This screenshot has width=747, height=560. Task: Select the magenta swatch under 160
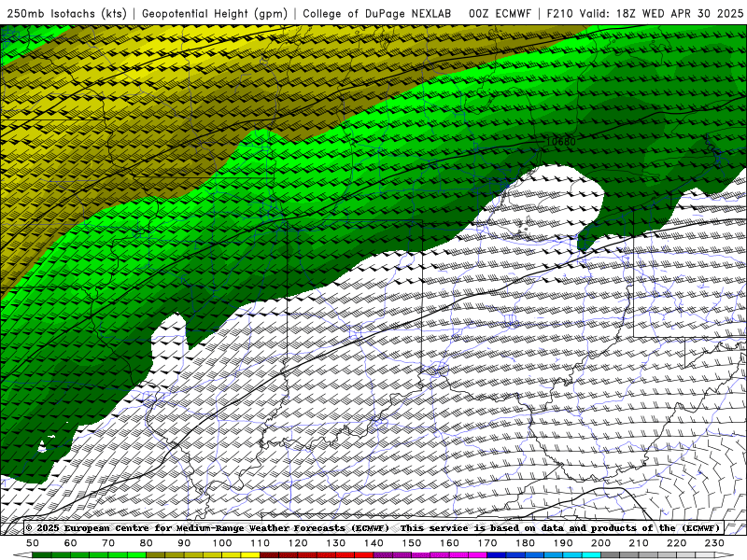pyautogui.click(x=458, y=555)
